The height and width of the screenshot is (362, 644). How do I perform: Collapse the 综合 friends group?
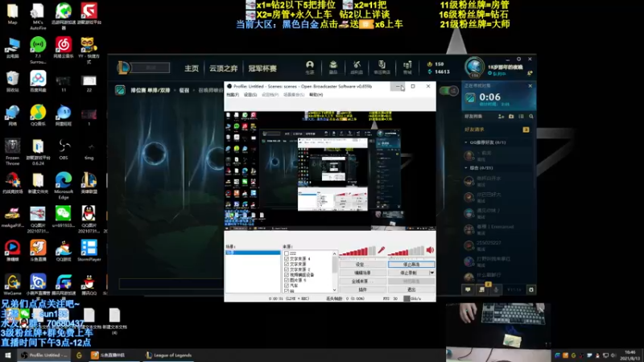[466, 168]
